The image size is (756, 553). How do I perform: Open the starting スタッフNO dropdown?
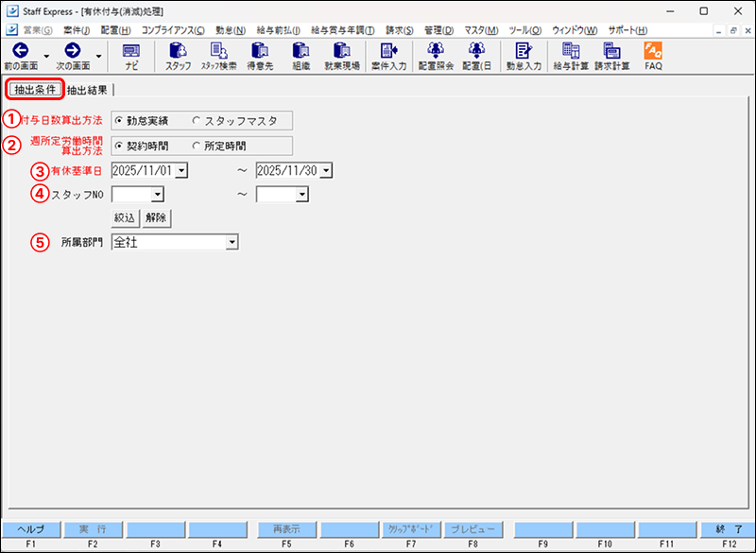coord(158,194)
